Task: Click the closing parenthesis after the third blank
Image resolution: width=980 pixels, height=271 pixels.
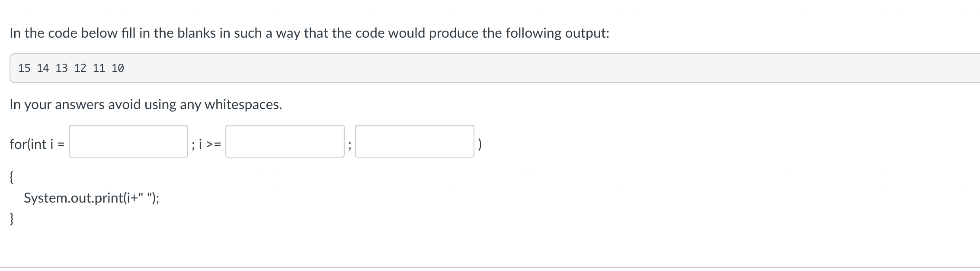Action: [480, 143]
